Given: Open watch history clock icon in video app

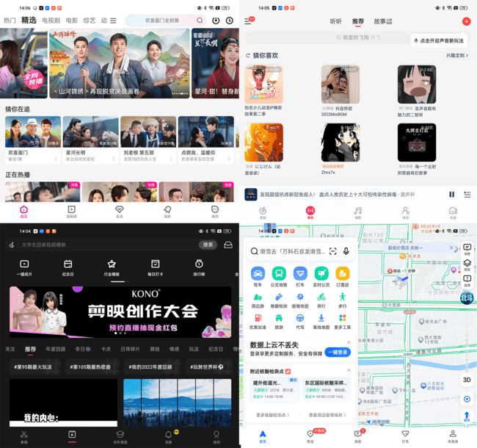Looking at the screenshot, I should [x=230, y=21].
